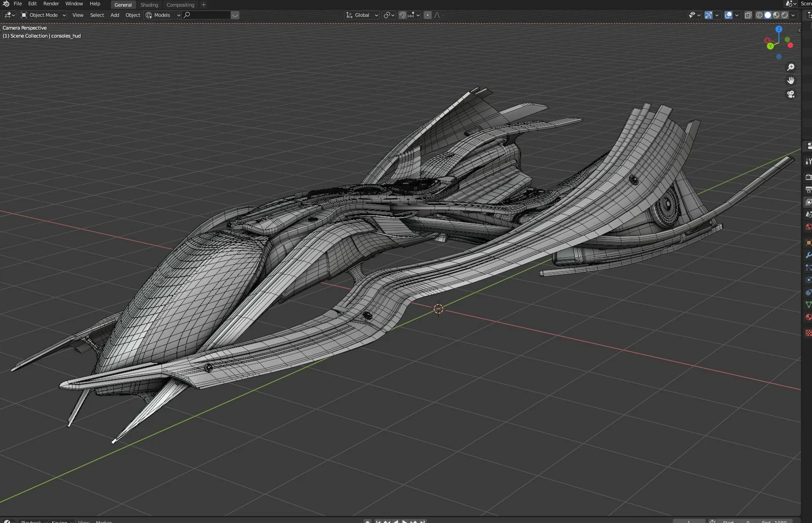Expand the viewport overlays dropdown arrow
812x523 pixels.
737,15
